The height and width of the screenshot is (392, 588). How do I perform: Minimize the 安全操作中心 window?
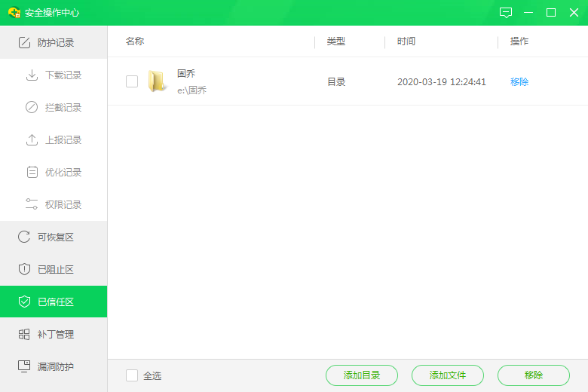click(528, 13)
